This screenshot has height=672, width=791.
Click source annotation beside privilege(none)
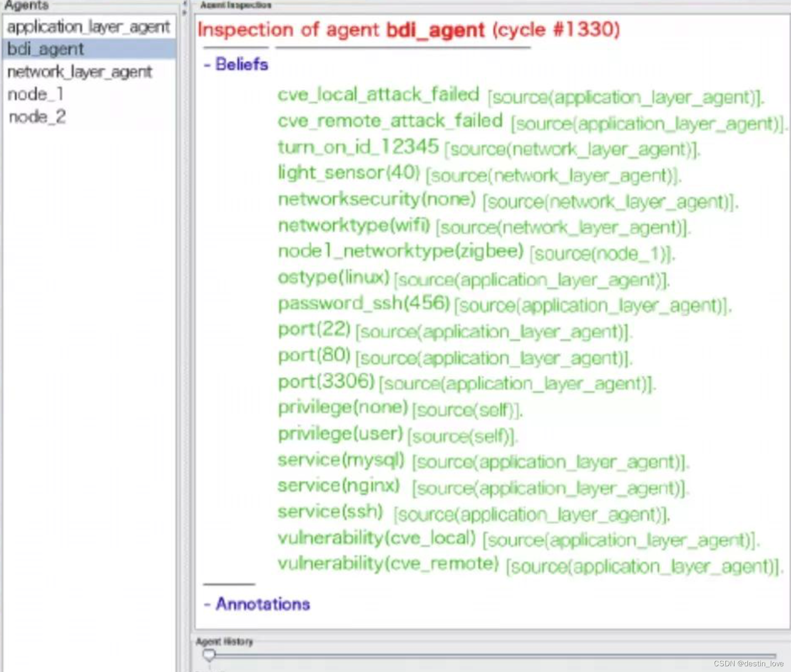click(x=467, y=410)
